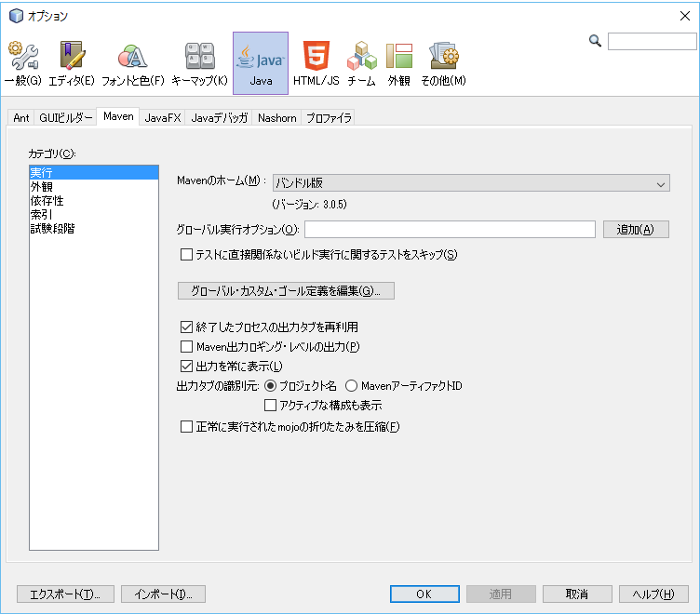Focus the options search field
Screen dimensions: 700x614
pyautogui.click(x=652, y=42)
